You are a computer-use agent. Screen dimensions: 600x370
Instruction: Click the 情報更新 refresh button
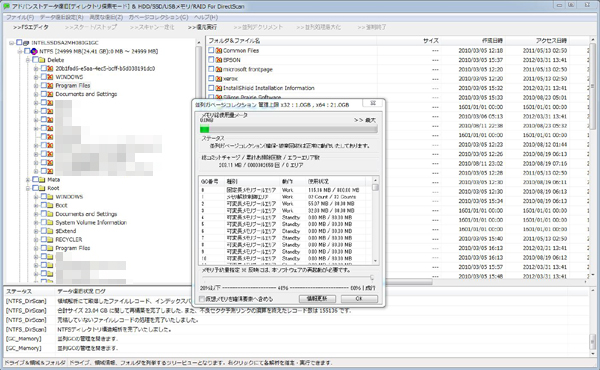click(317, 299)
